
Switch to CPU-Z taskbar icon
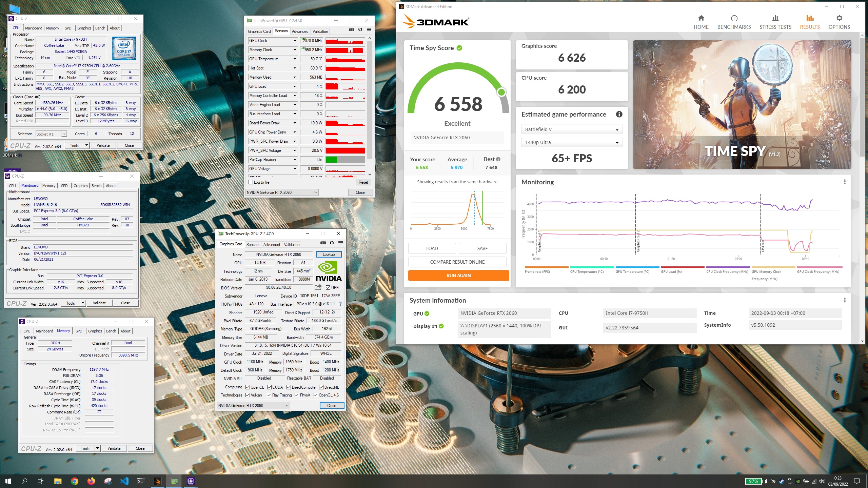point(191,481)
